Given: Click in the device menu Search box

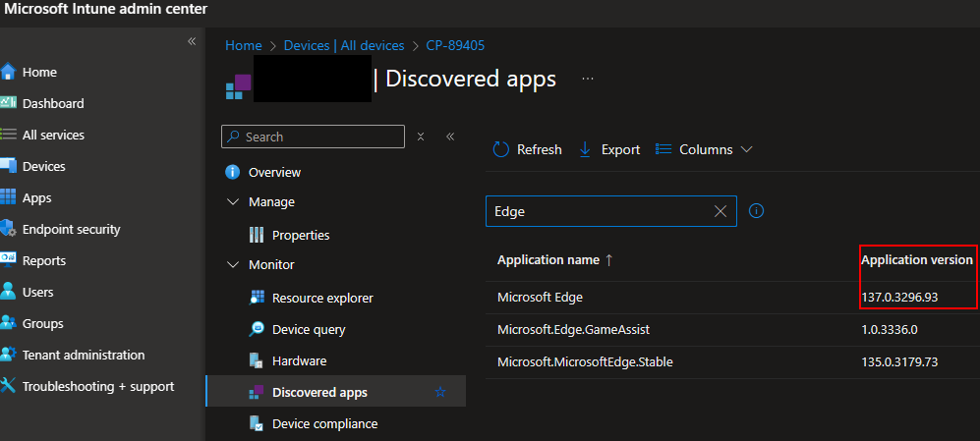Looking at the screenshot, I should [x=313, y=137].
